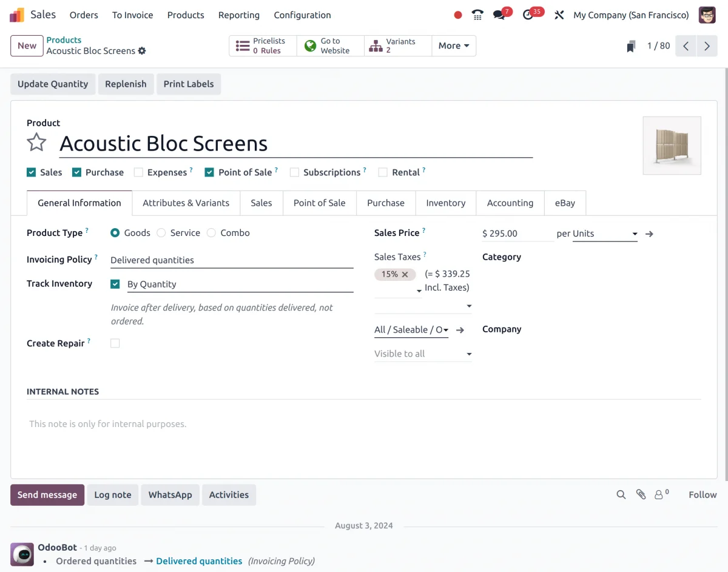Viewport: 728px width, 572px height.
Task: Open the Visible to all dropdown
Action: 422,353
